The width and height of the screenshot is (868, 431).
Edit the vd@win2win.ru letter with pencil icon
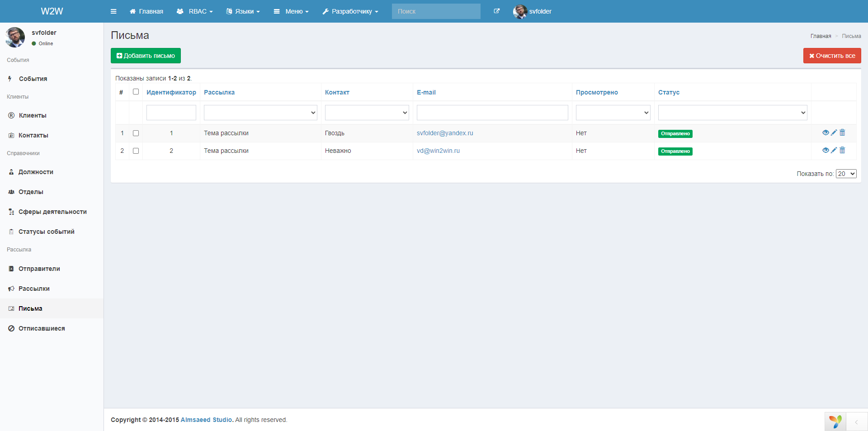click(x=834, y=150)
